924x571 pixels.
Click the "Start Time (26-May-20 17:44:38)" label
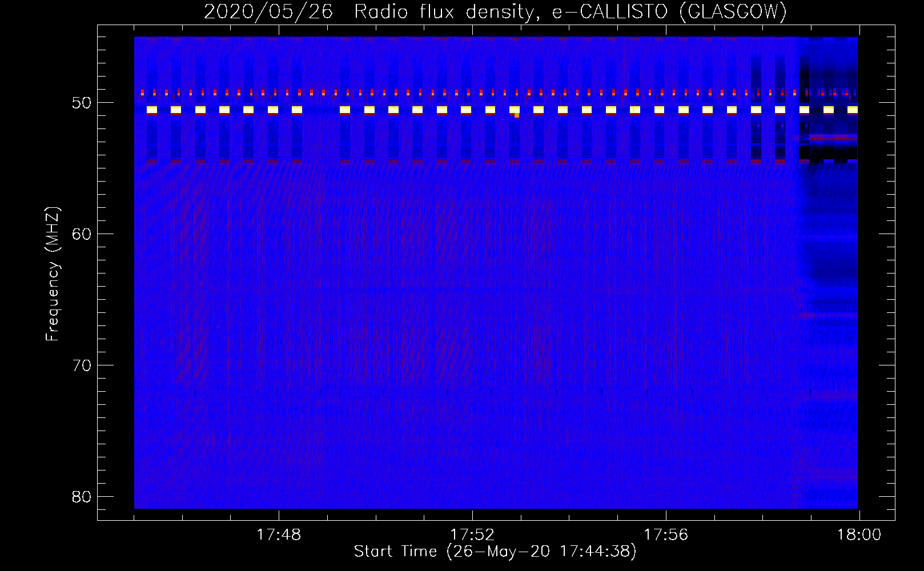[495, 552]
